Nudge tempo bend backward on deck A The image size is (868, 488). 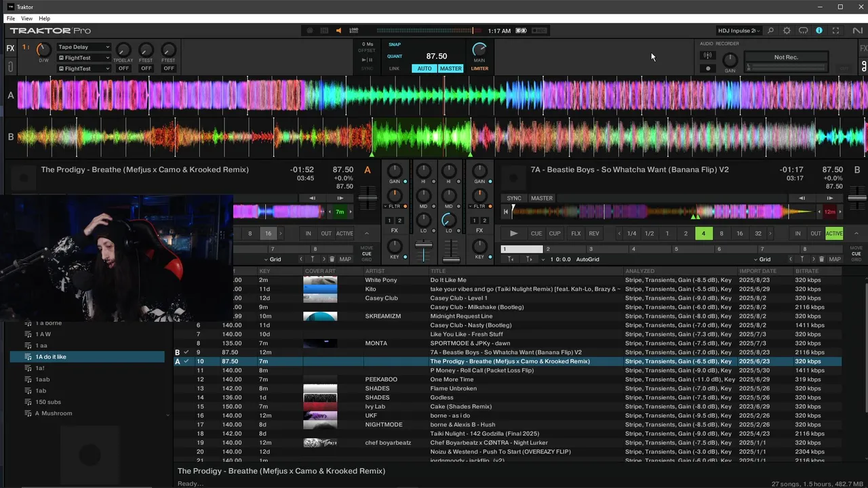(x=313, y=198)
